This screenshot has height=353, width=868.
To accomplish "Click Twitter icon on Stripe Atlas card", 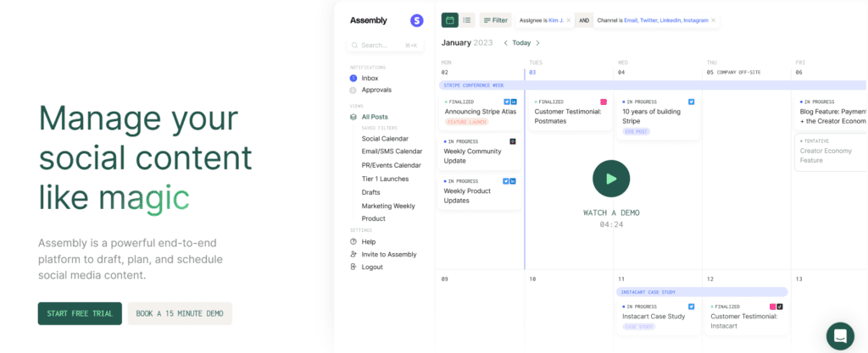I will click(507, 102).
